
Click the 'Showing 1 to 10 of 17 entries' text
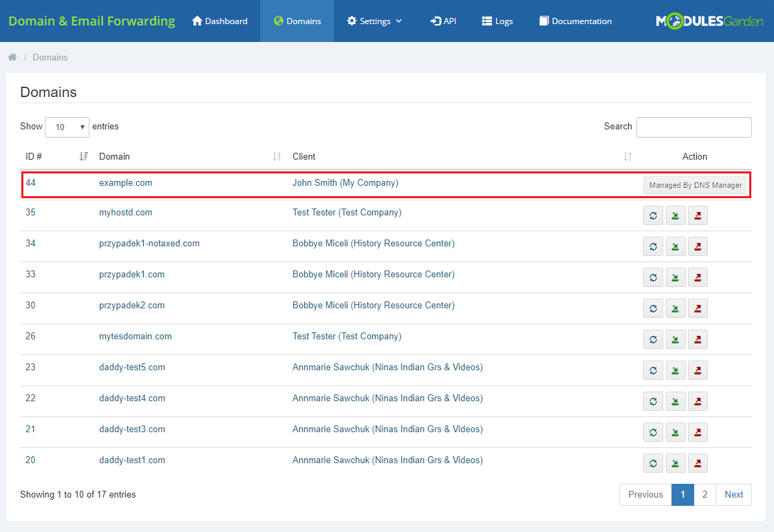(x=78, y=494)
